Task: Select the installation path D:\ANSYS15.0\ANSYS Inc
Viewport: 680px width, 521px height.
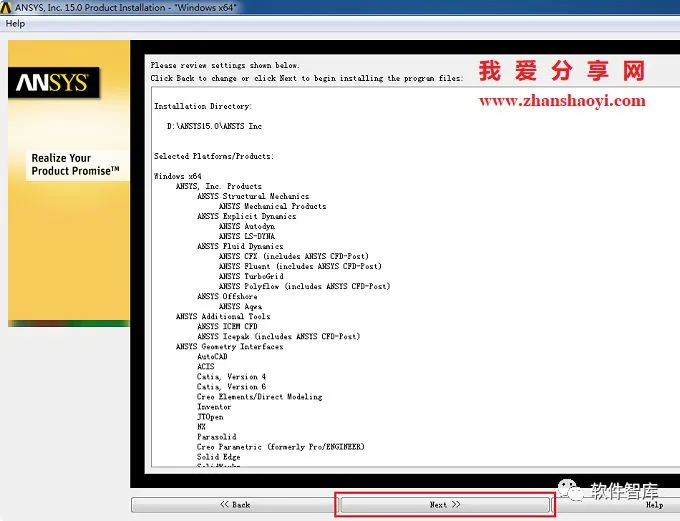Action: pyautogui.click(x=214, y=126)
